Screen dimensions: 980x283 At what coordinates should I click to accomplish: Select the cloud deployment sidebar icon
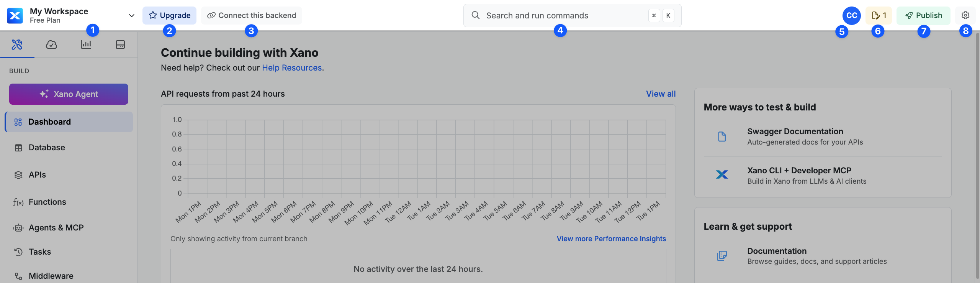click(51, 44)
